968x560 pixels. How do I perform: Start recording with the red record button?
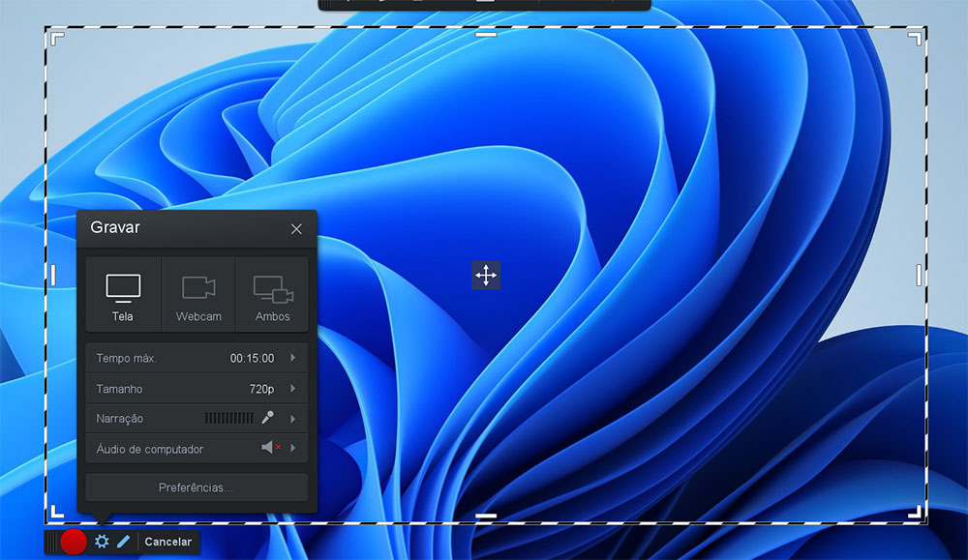74,543
